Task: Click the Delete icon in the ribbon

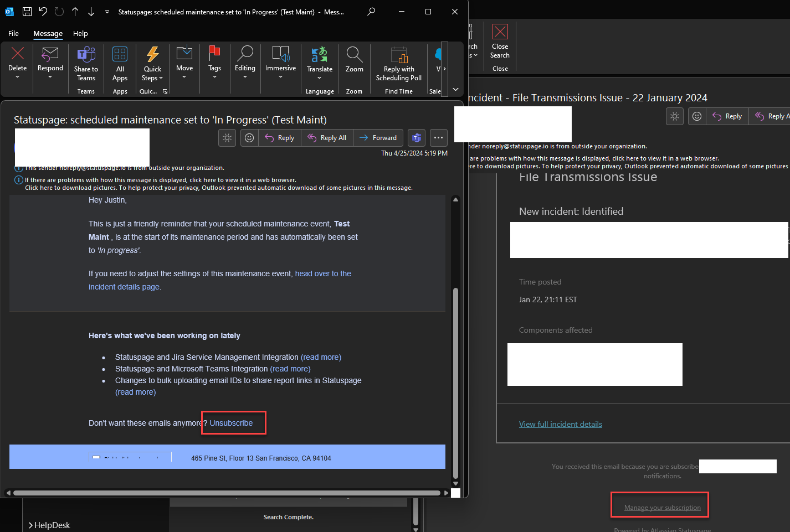Action: (x=18, y=53)
